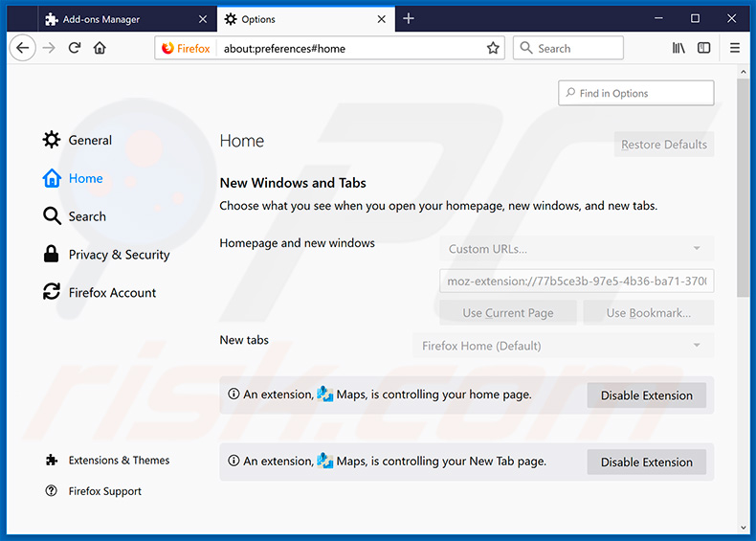The height and width of the screenshot is (541, 756).
Task: Open the Library icon in toolbar
Action: coord(678,48)
